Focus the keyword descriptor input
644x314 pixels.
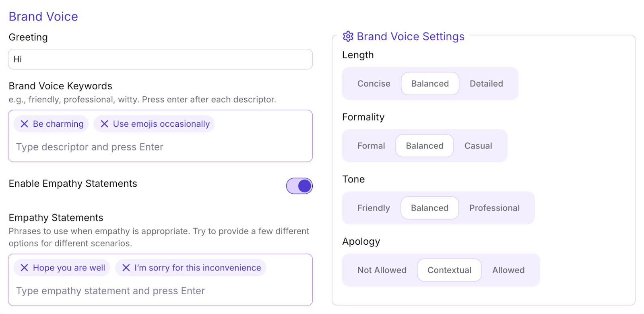(x=160, y=147)
